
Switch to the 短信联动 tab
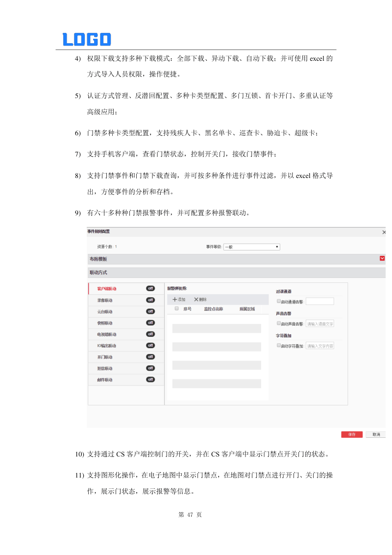pyautogui.click(x=105, y=368)
